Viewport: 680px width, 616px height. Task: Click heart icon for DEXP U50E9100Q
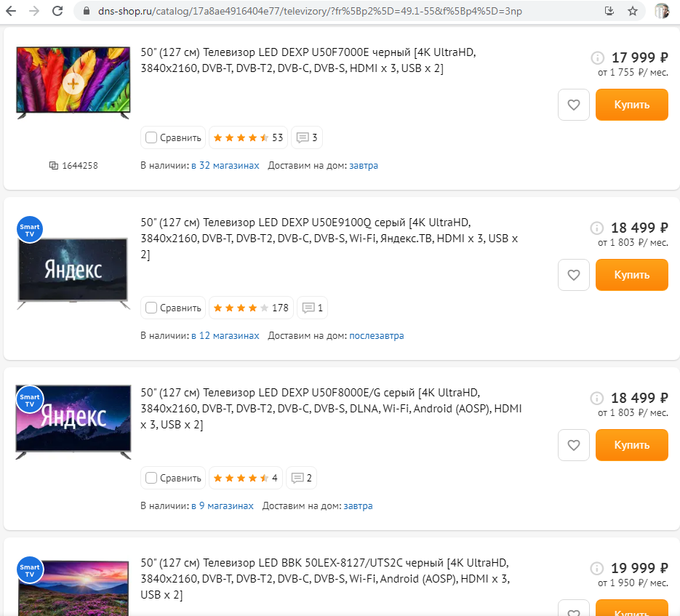[573, 275]
